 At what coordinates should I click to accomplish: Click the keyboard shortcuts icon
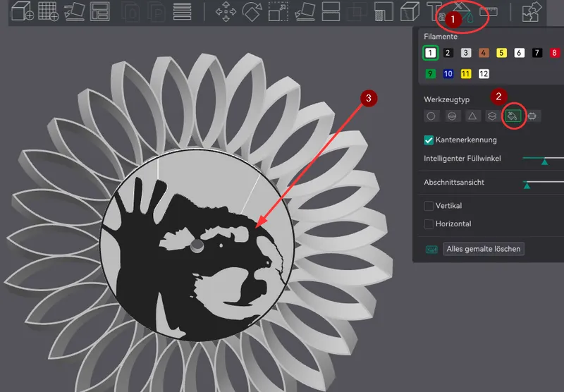click(431, 249)
